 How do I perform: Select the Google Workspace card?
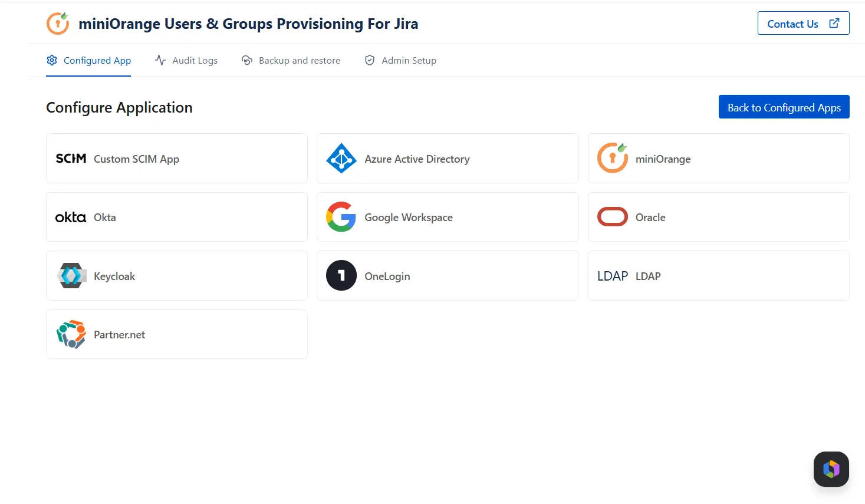[x=448, y=217]
